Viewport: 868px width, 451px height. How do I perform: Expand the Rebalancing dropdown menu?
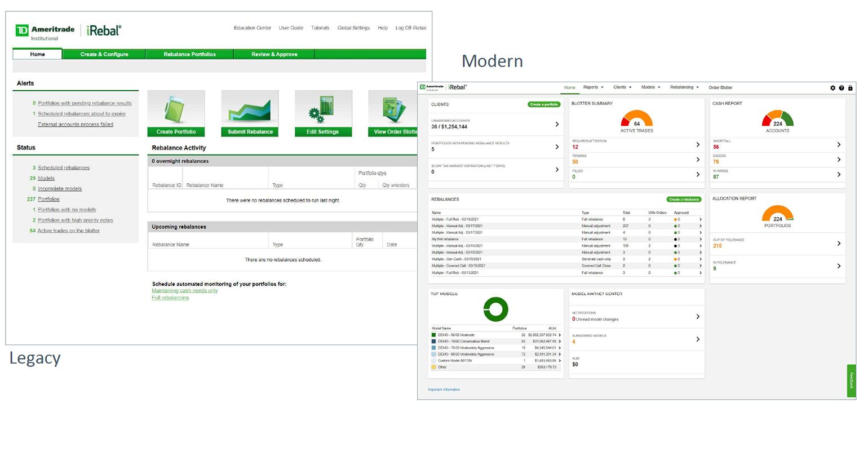point(684,87)
